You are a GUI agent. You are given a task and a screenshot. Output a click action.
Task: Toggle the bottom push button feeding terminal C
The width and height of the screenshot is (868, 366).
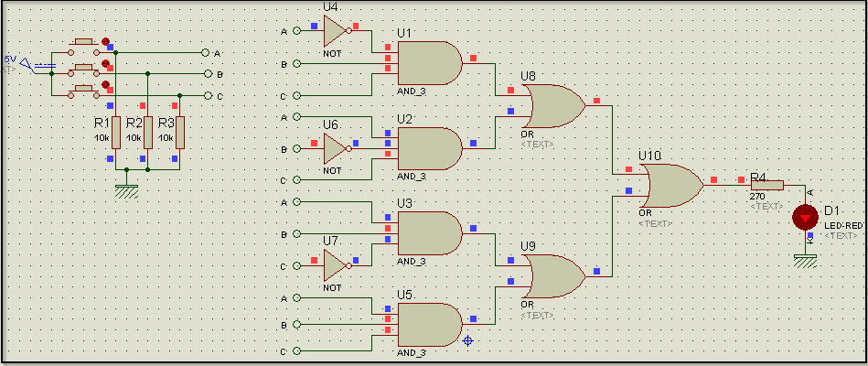[x=85, y=89]
